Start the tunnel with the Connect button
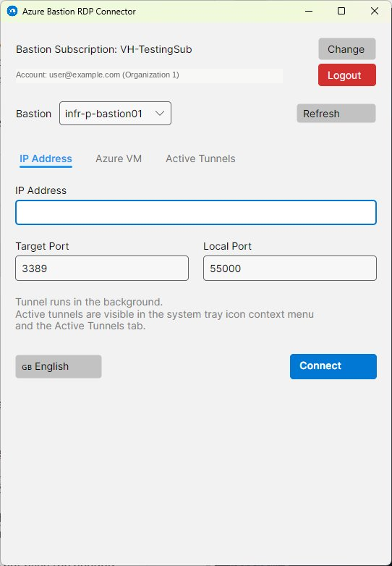 pyautogui.click(x=333, y=366)
